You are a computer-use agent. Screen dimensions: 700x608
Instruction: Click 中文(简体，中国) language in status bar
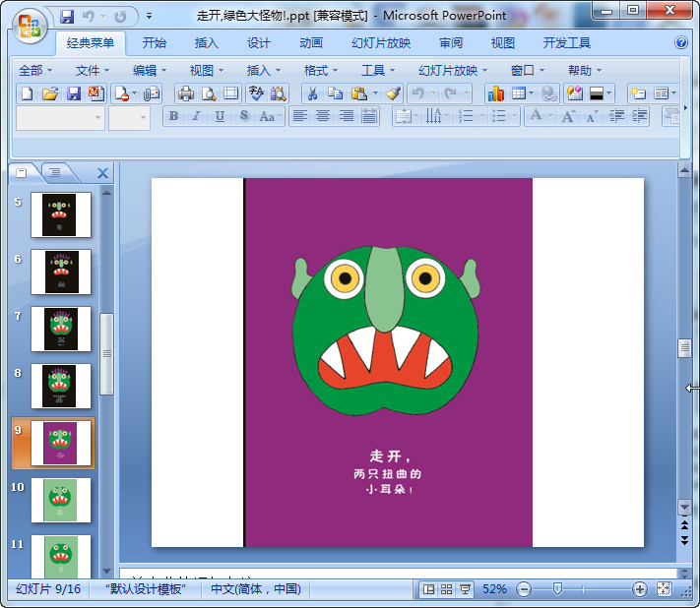255,589
